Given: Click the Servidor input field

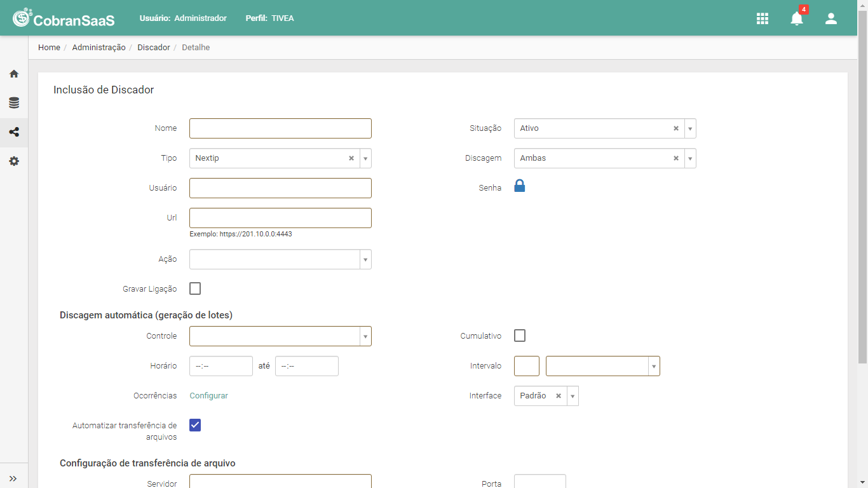Looking at the screenshot, I should [x=280, y=481].
